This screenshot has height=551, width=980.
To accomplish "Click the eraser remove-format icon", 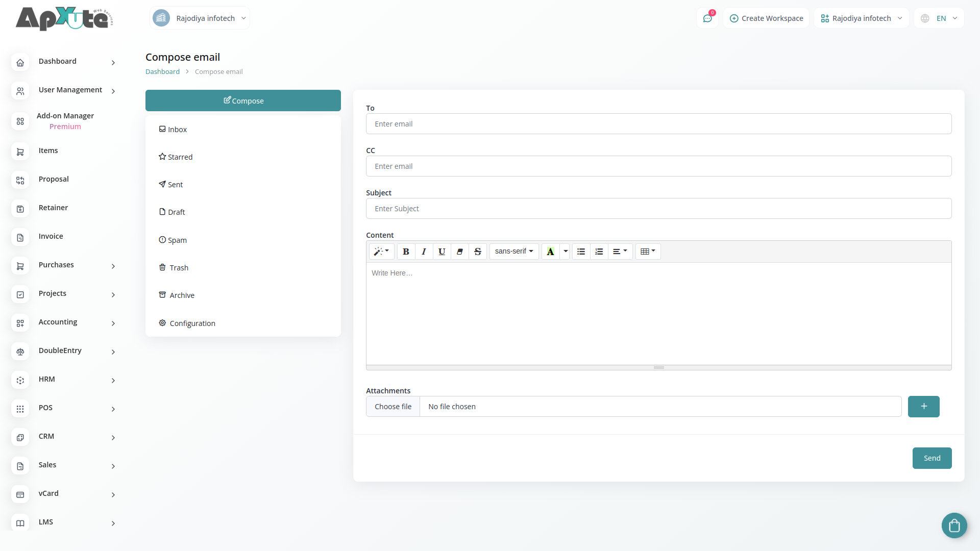I will (459, 252).
